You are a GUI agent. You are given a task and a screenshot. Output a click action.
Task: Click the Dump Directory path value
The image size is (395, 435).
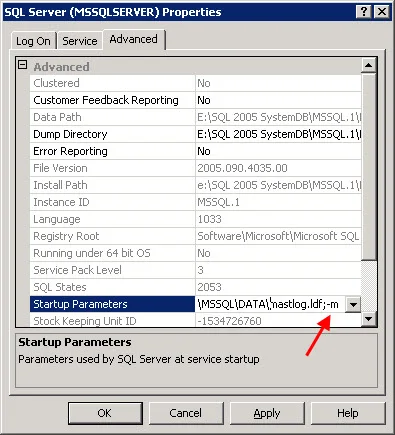pos(278,134)
